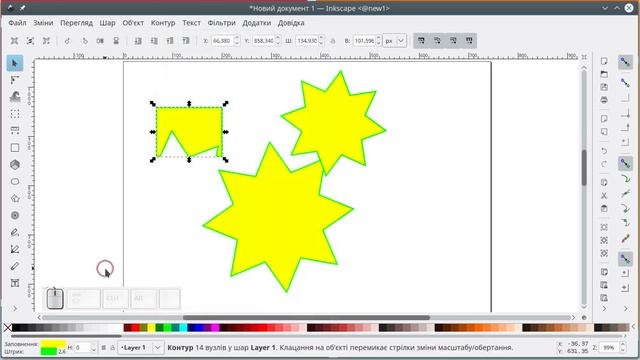Select the 3D box tool
This screenshot has width=640, height=360.
pos(15,164)
